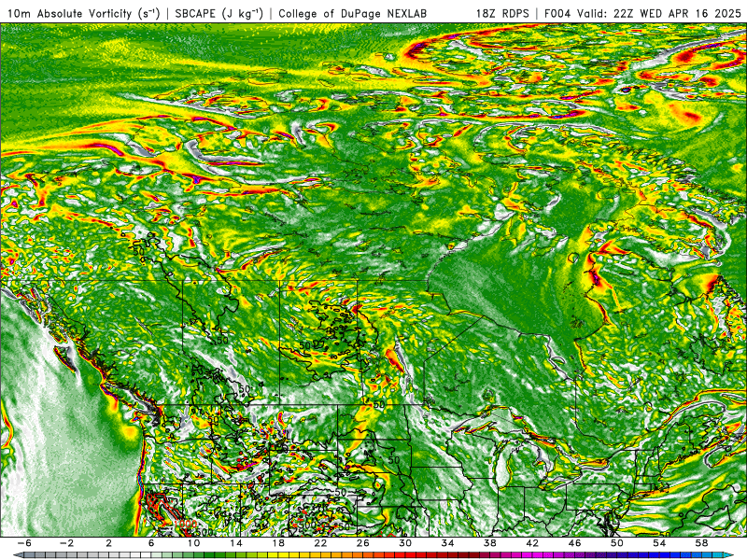
Task: Click the '30' color scale label
Action: [x=405, y=543]
